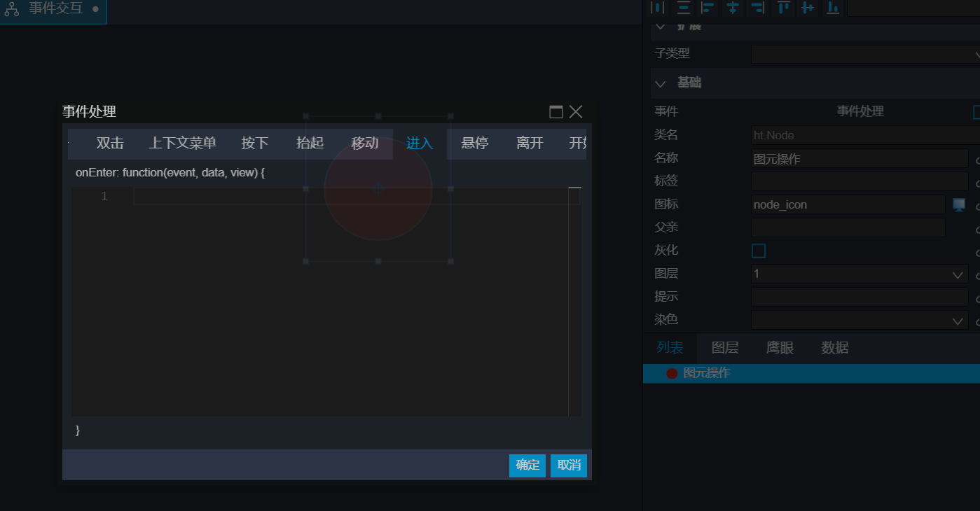This screenshot has height=511, width=980.
Task: Align selection to the left edge
Action: pos(708,8)
